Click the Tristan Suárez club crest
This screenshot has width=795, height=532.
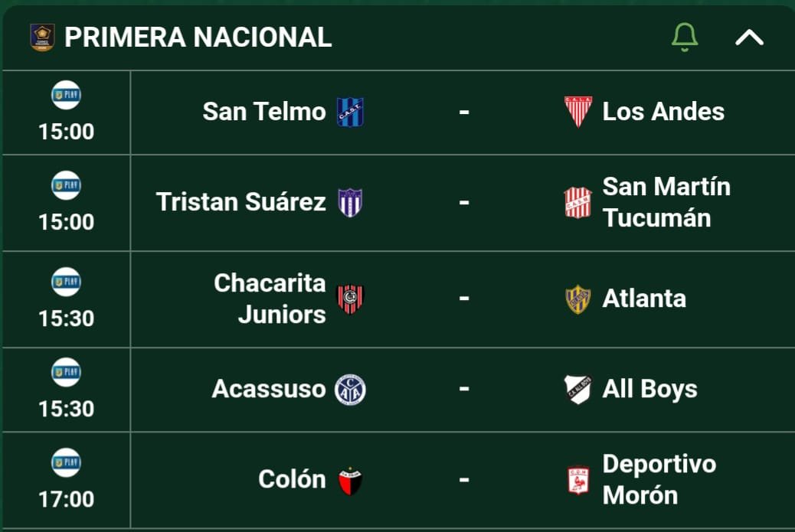coord(350,203)
